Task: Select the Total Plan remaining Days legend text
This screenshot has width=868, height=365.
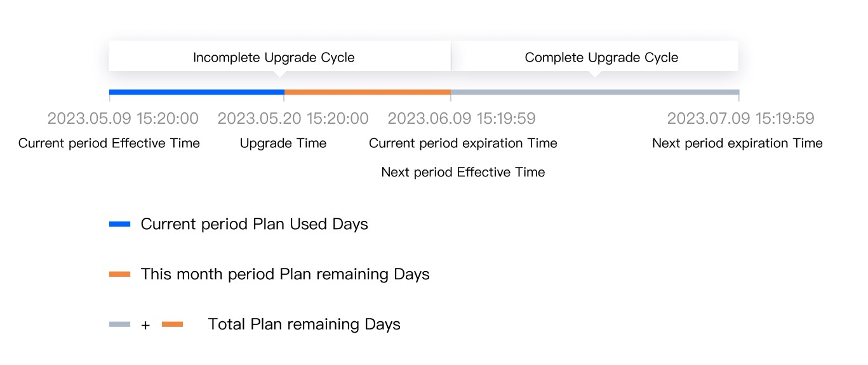Action: click(x=304, y=324)
